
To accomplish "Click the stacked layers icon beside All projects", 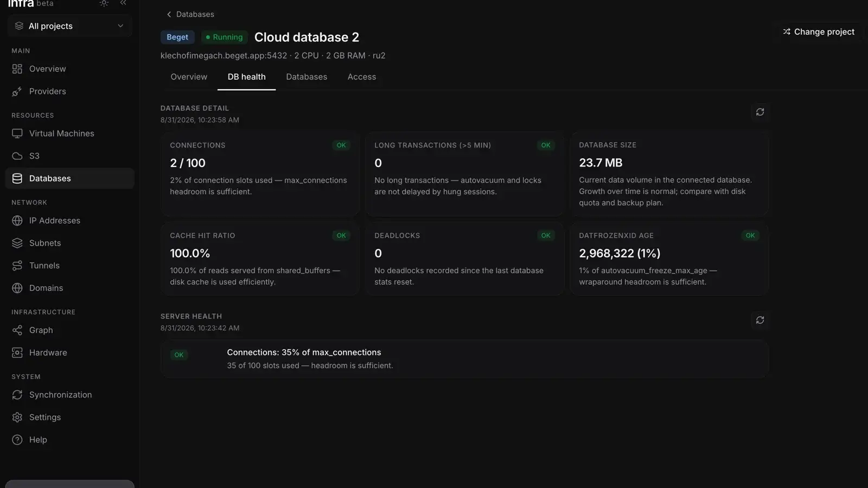I will pos(19,26).
